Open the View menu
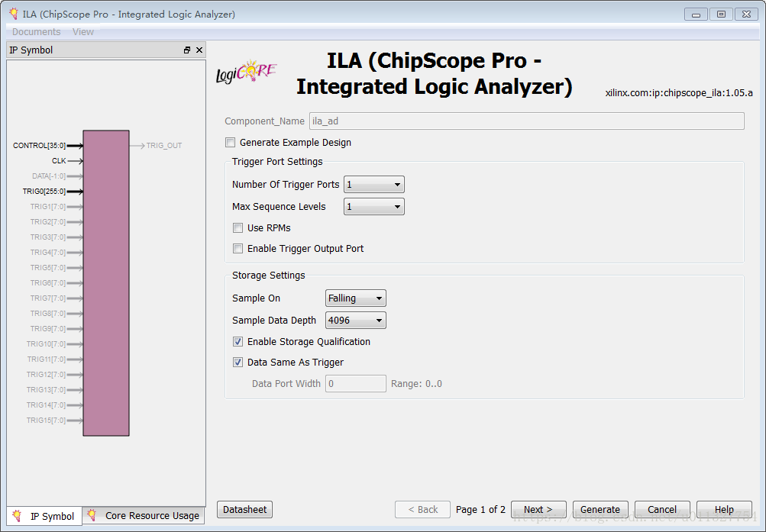766x532 pixels. point(83,32)
